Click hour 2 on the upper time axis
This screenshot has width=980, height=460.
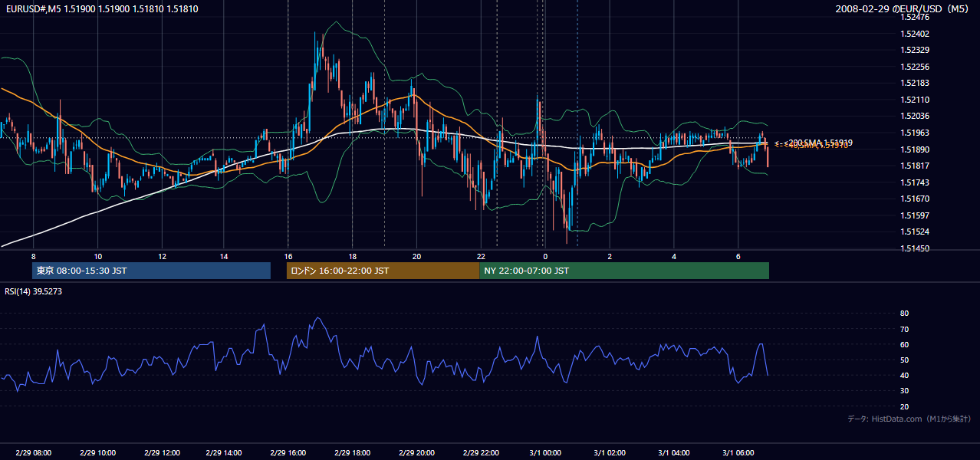[x=610, y=256]
